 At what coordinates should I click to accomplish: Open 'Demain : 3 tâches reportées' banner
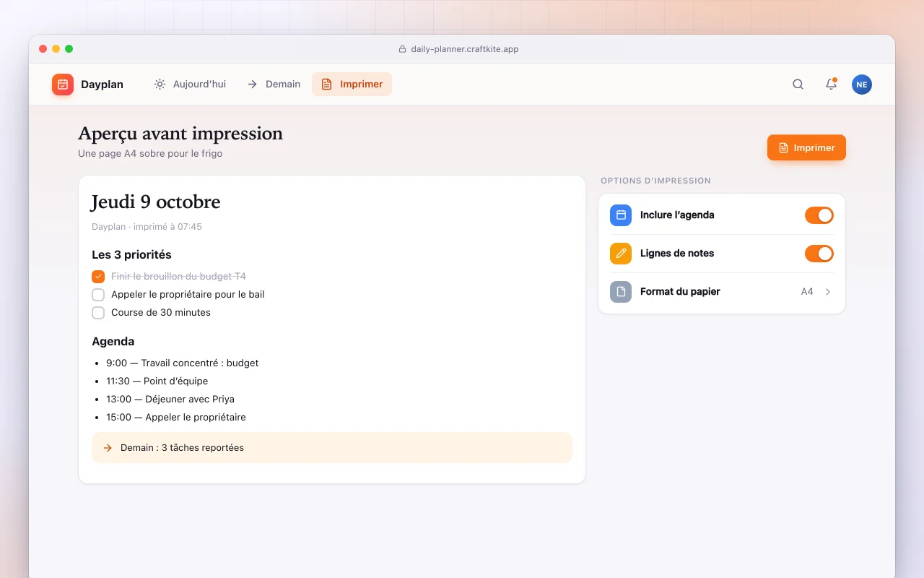332,448
